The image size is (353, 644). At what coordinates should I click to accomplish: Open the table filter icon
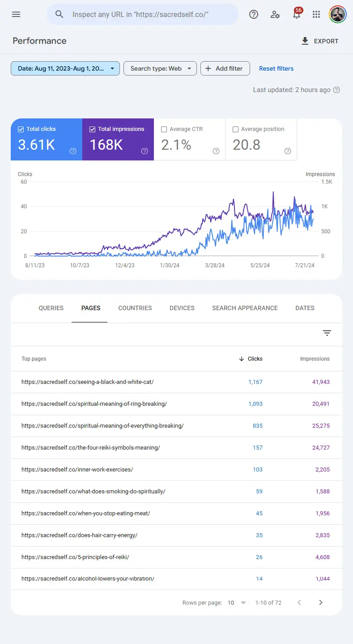coord(327,333)
